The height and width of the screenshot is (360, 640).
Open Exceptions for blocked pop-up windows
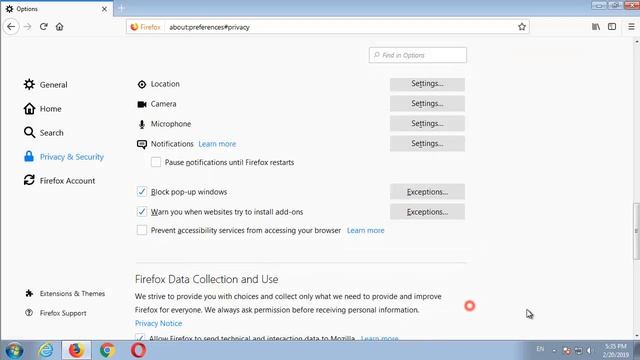pyautogui.click(x=427, y=192)
